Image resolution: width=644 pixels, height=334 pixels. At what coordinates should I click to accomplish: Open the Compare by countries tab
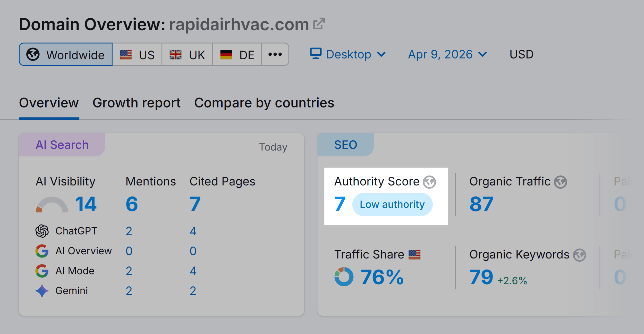pyautogui.click(x=264, y=103)
